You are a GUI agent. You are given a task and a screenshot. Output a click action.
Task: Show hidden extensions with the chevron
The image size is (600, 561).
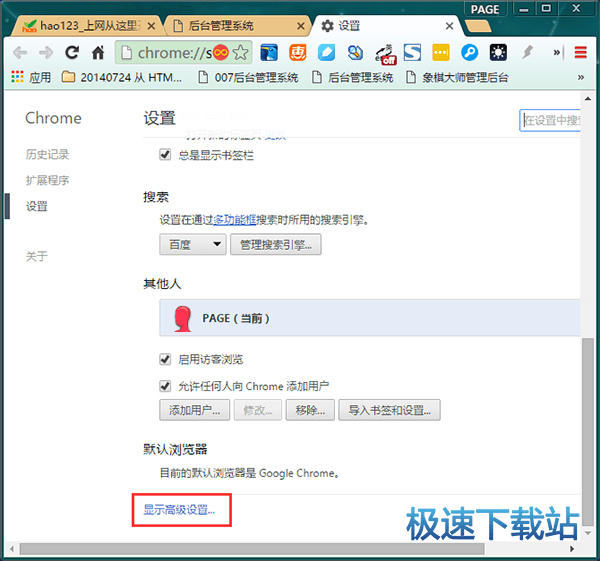(x=557, y=52)
